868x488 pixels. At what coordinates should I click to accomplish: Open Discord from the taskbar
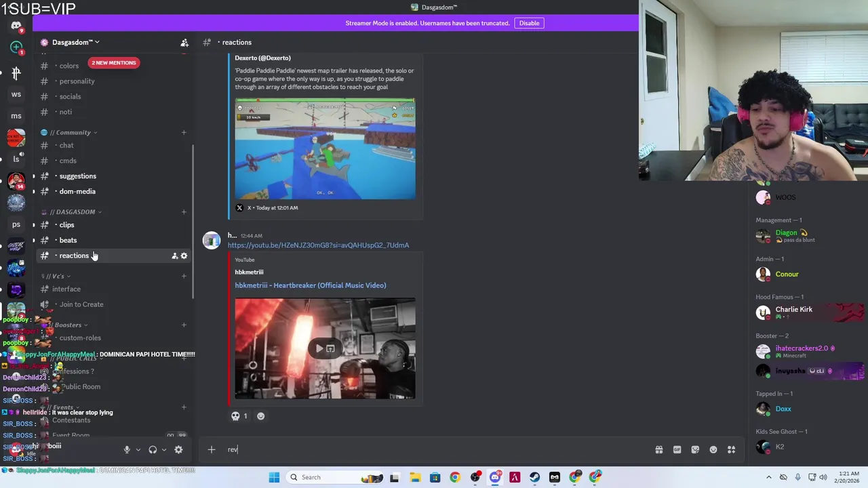495,477
